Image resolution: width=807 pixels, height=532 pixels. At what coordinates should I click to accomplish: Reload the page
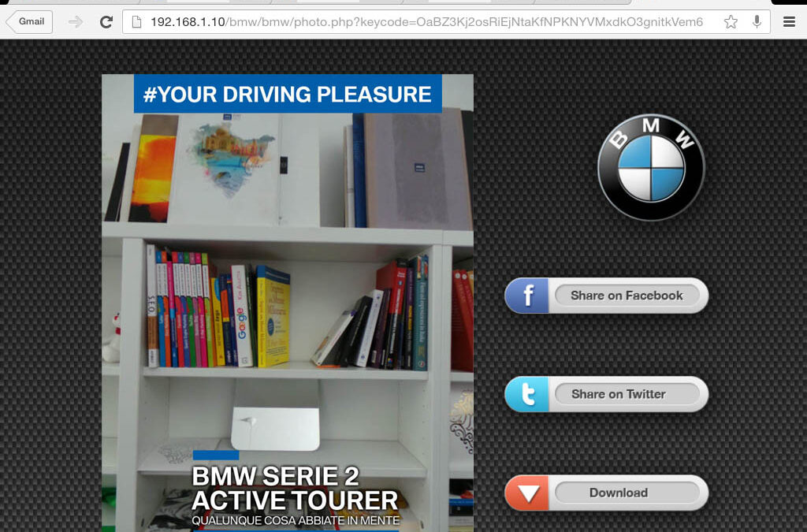click(x=106, y=21)
